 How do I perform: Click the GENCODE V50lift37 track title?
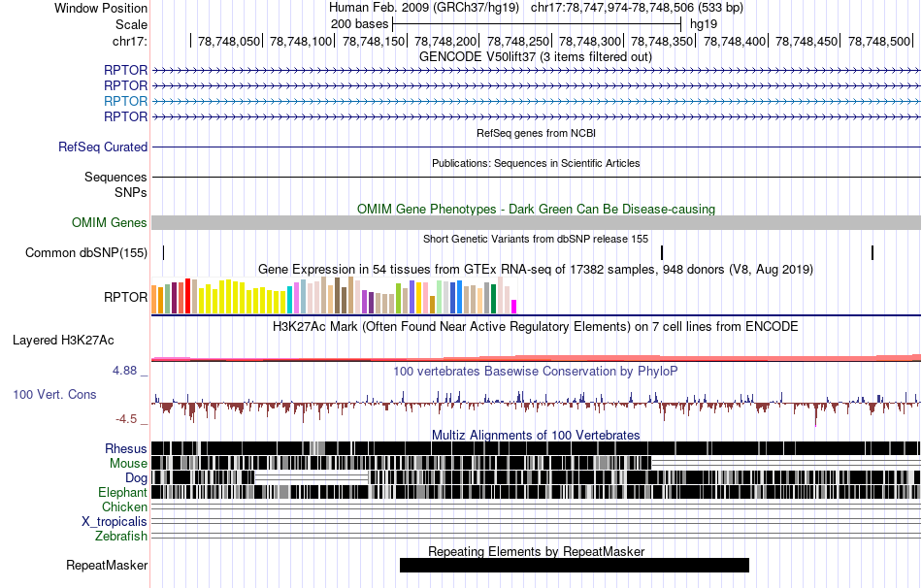(x=535, y=57)
